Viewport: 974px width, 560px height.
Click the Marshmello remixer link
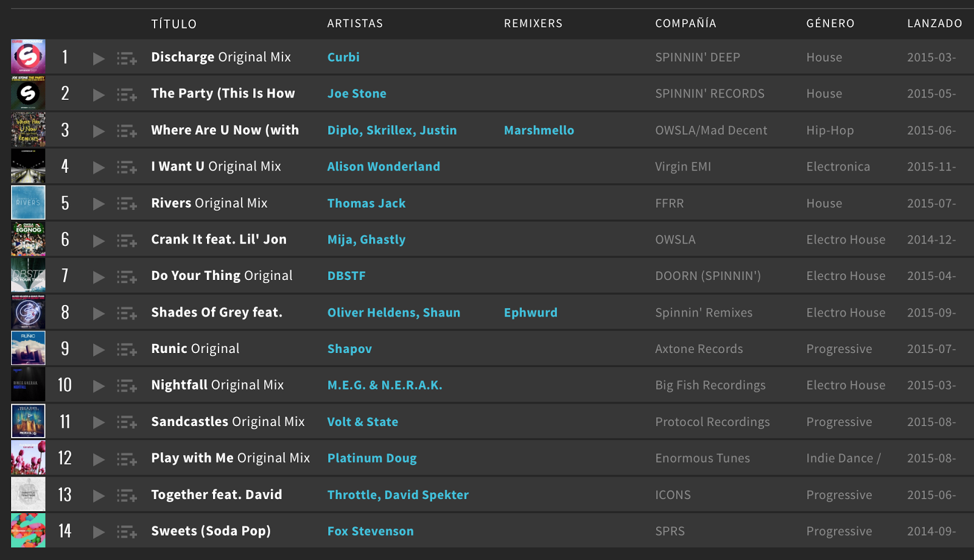click(539, 130)
